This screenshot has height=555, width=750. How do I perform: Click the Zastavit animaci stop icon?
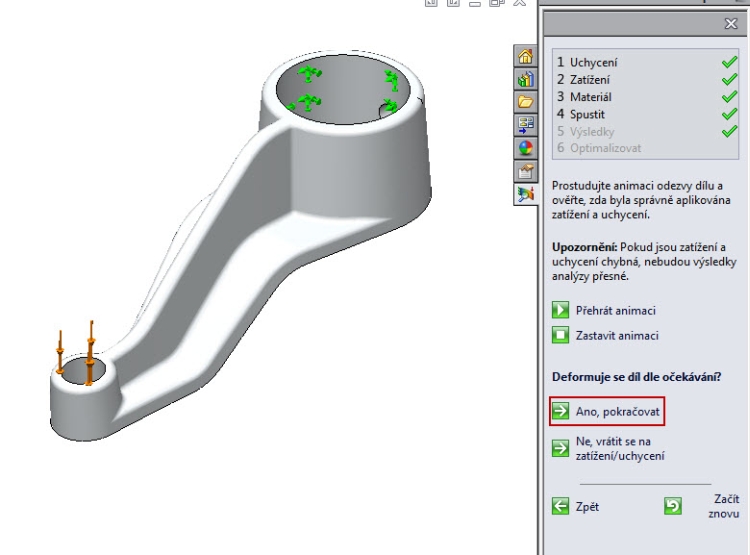(560, 335)
